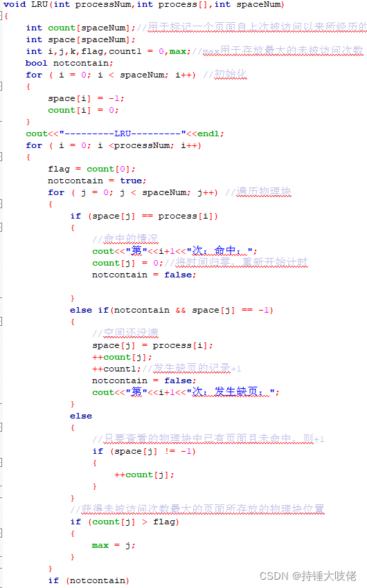Viewport: 367px width, 588px height.
Task: Click 'for ( j = 0; j < spaceNum; j++)'
Action: click(133, 192)
